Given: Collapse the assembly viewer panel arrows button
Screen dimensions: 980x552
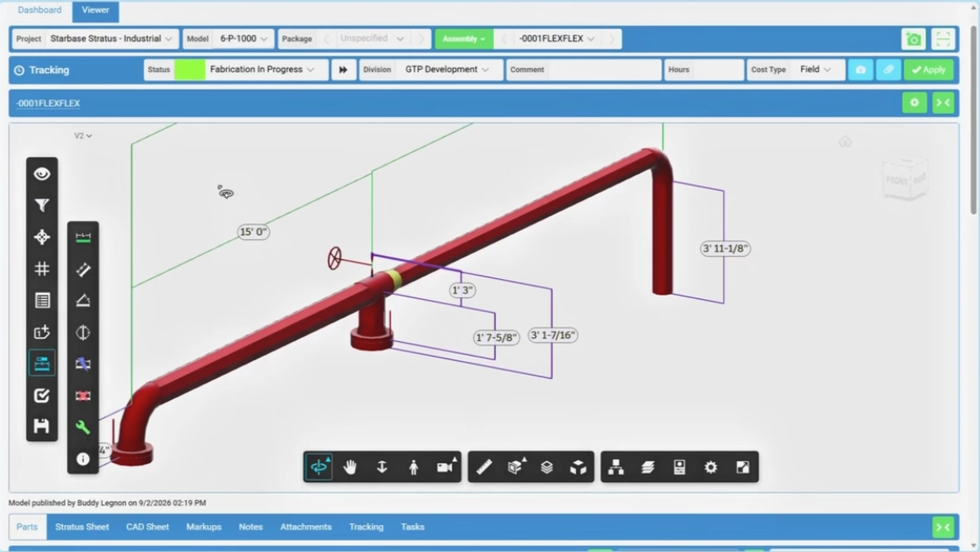Looking at the screenshot, I should [943, 102].
